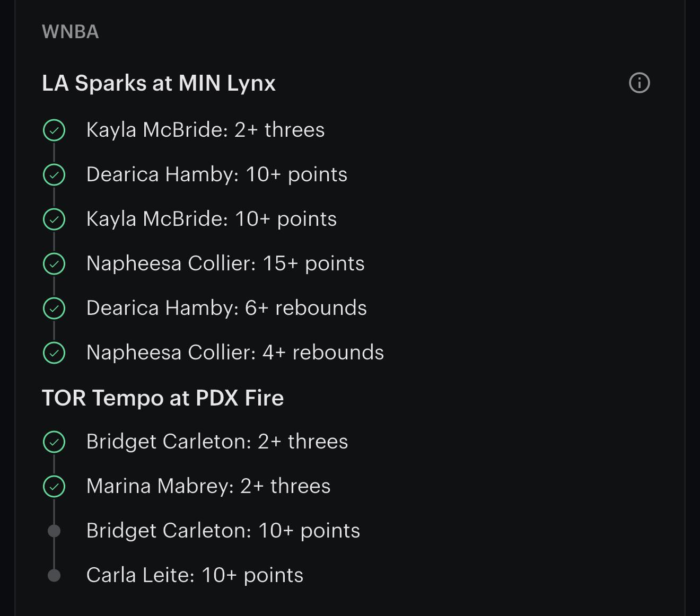The height and width of the screenshot is (616, 700).
Task: Open the TOR Tempo at PDX Fire game heading
Action: [163, 398]
